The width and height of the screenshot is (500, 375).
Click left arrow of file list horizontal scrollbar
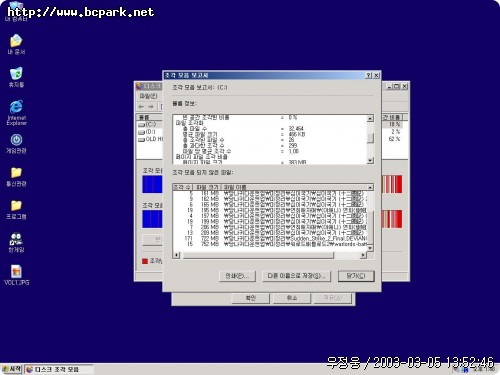tap(177, 255)
